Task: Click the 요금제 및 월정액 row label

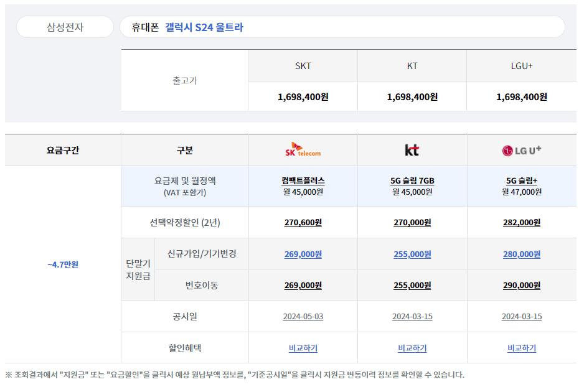Action: [185, 186]
